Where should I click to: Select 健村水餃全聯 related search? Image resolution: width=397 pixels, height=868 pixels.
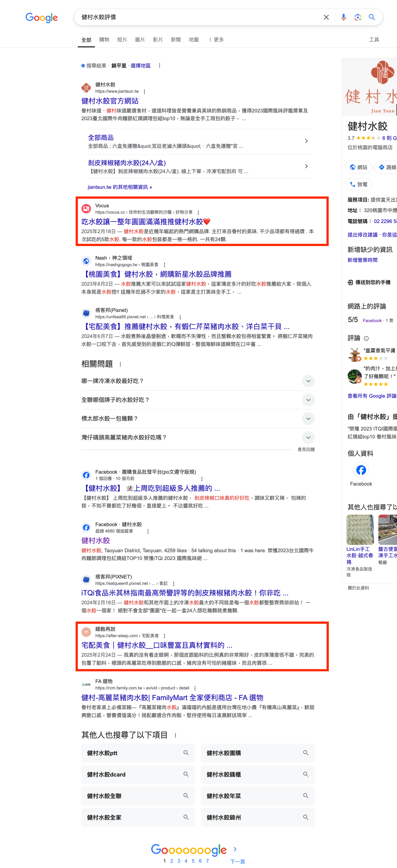[x=138, y=796]
